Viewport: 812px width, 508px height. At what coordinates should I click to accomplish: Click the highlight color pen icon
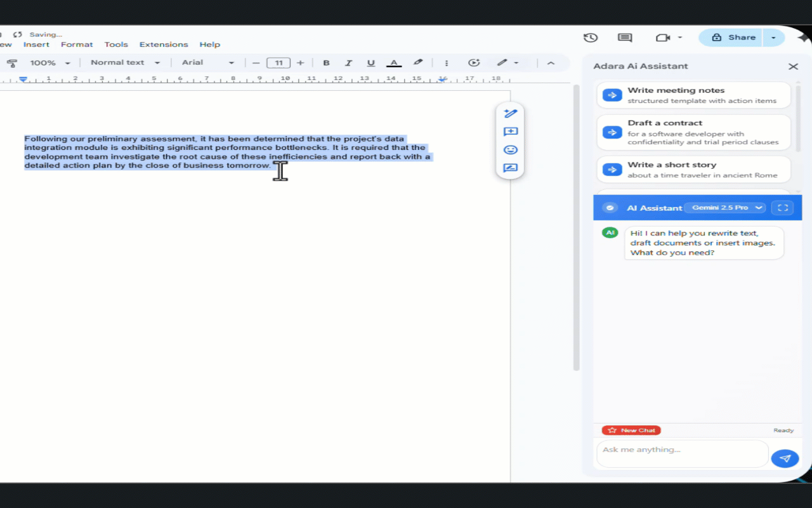coord(418,62)
